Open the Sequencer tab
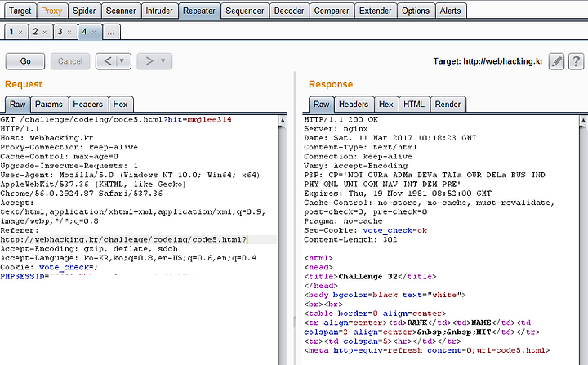588x365 pixels. click(x=245, y=11)
